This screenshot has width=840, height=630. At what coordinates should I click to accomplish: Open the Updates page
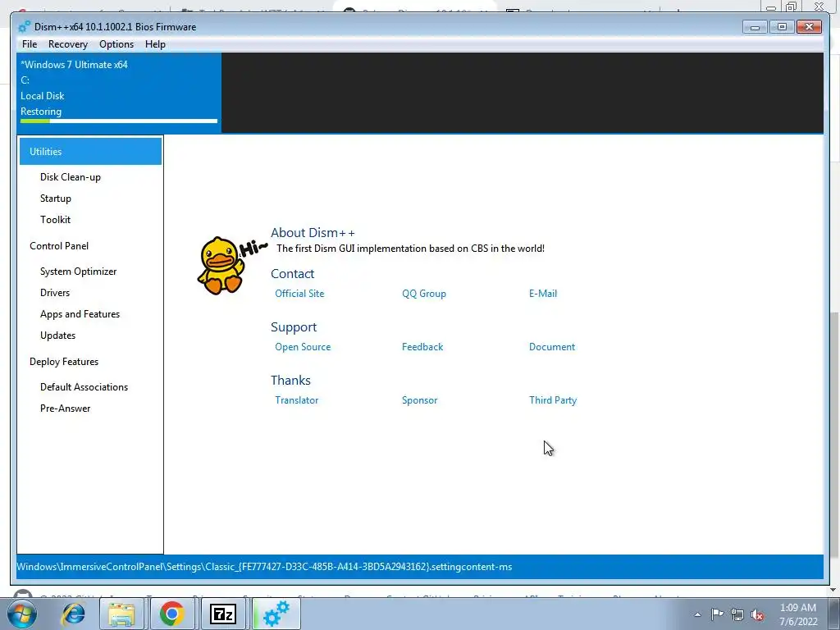58,336
